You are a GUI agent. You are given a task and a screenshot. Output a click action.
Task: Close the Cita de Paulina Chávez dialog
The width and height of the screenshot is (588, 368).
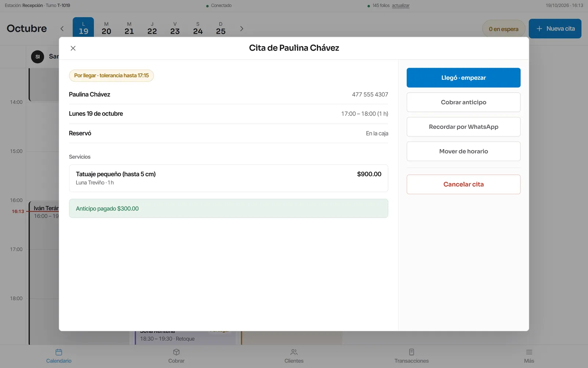(x=73, y=48)
